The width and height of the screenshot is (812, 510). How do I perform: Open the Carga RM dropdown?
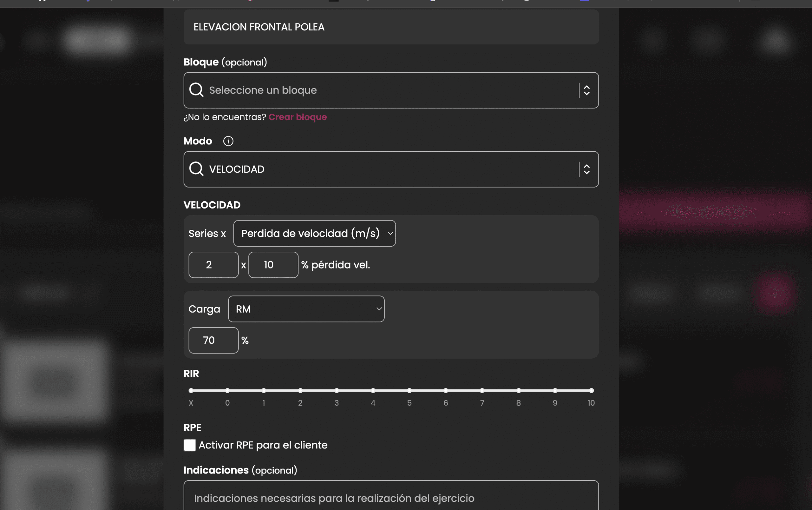[306, 309]
